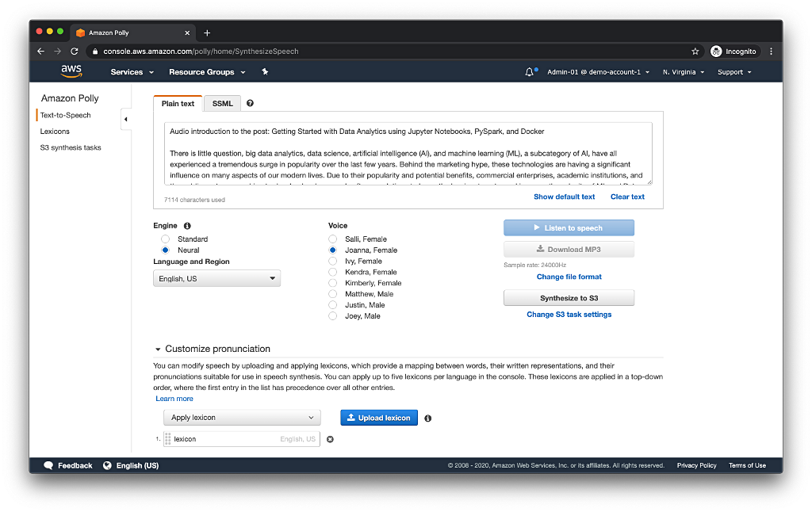Click the Synthesize to S3 button
812x512 pixels.
pyautogui.click(x=569, y=298)
